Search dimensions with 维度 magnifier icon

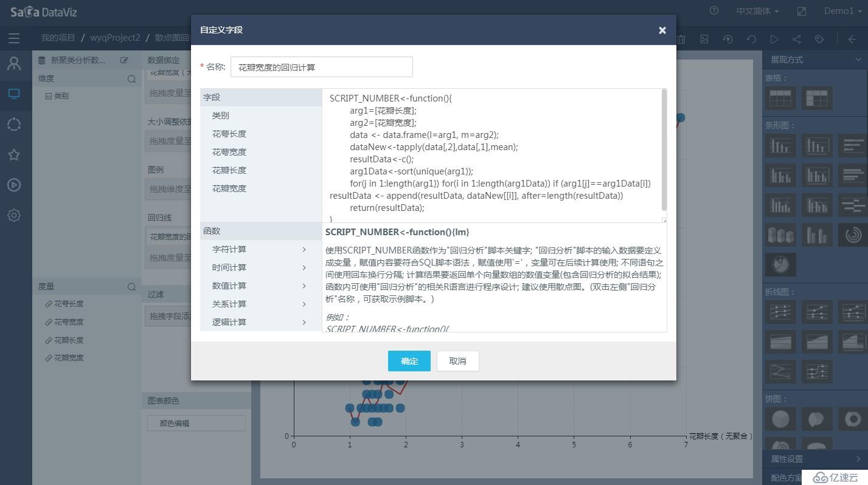pos(131,79)
